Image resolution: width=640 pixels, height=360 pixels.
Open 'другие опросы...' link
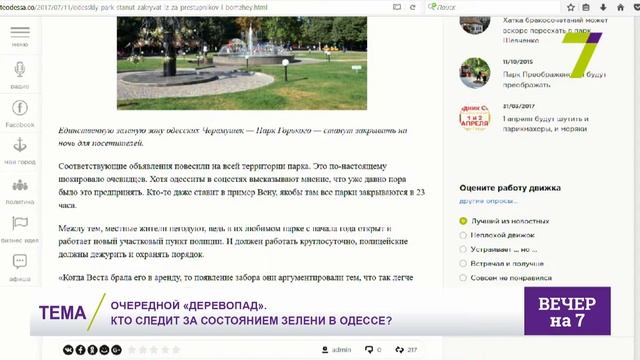point(488,201)
